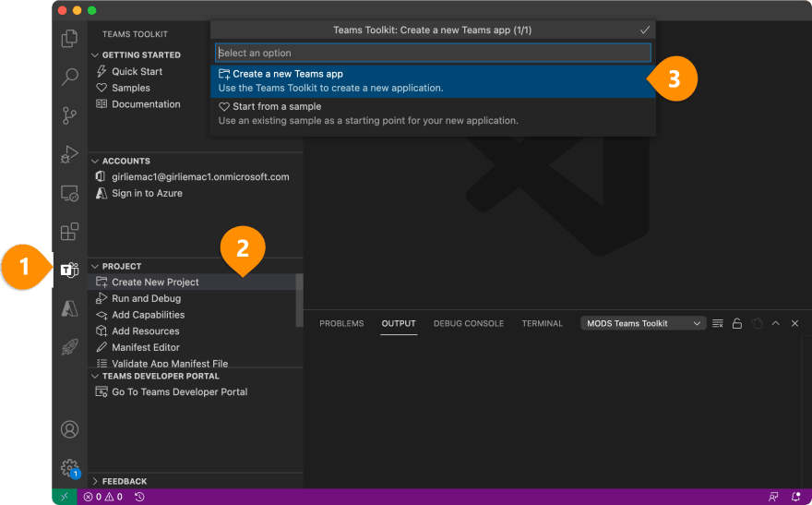Open the Remote Explorer icon
812x505 pixels.
69,193
